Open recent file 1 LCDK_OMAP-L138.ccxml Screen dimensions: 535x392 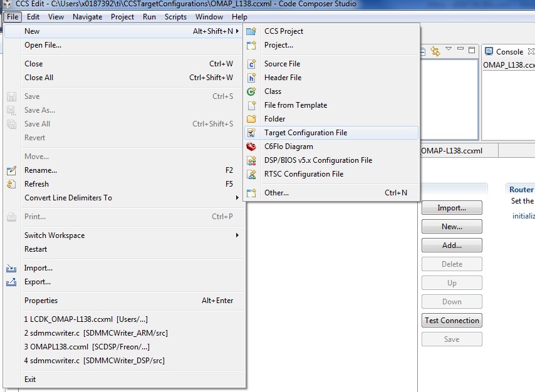(125, 319)
